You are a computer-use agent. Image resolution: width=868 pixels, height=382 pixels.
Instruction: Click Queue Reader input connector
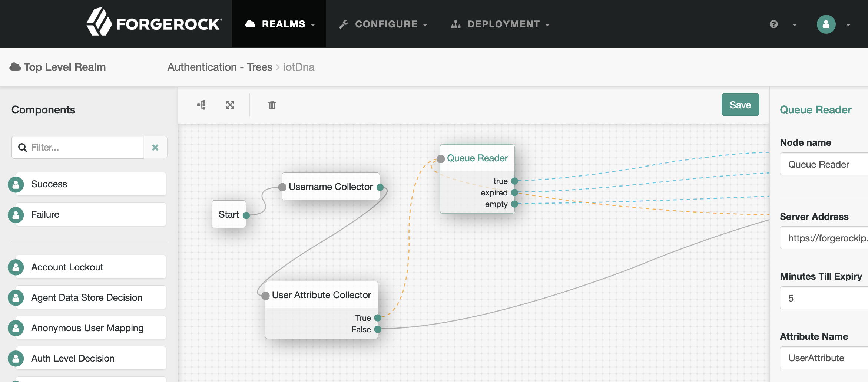pyautogui.click(x=441, y=159)
